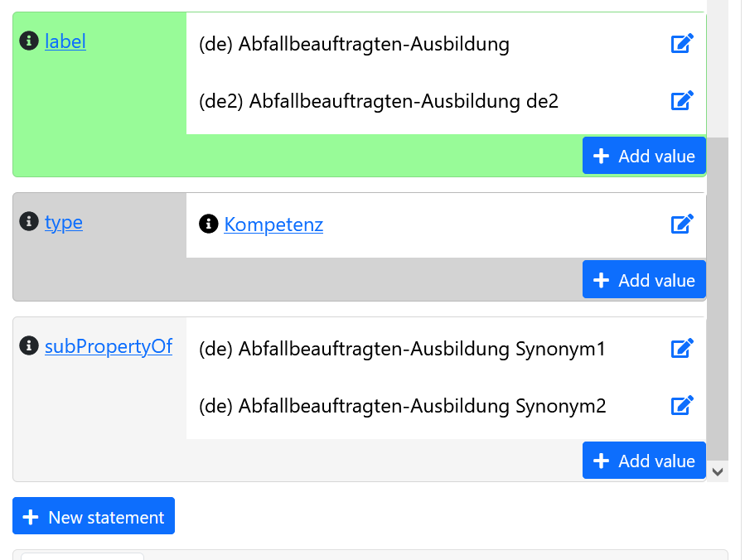Edit the (de) Abfallbeauftragten-Ausbildung label value
Image resolution: width=745 pixels, height=560 pixels.
click(682, 43)
